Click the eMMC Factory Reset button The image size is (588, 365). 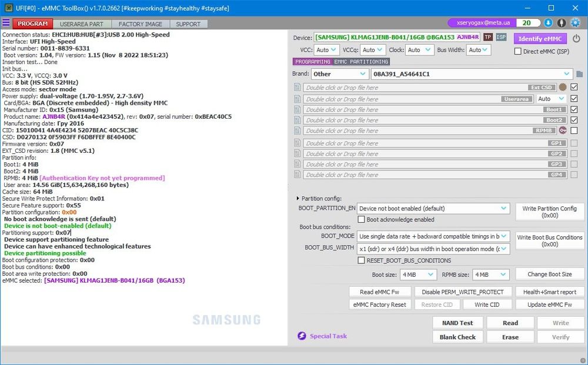point(379,304)
